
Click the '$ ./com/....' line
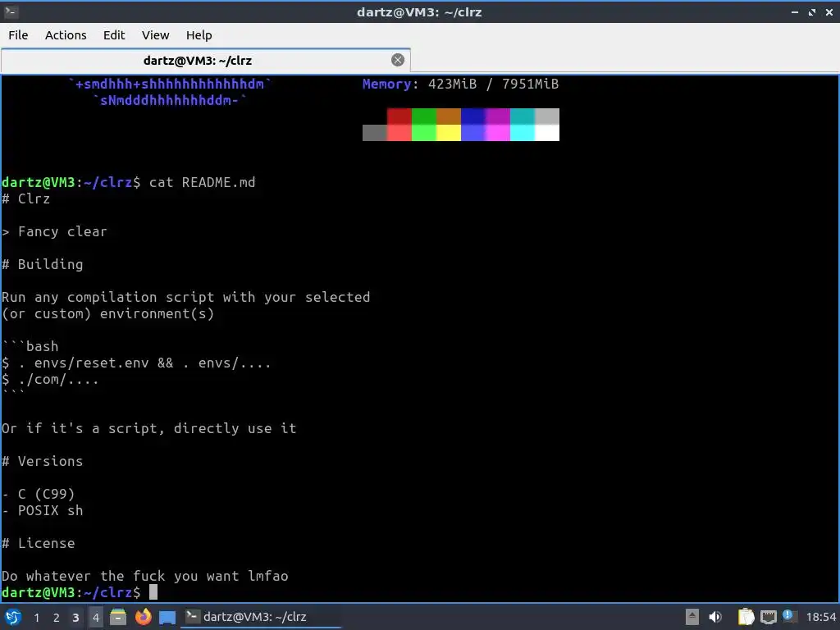point(50,379)
